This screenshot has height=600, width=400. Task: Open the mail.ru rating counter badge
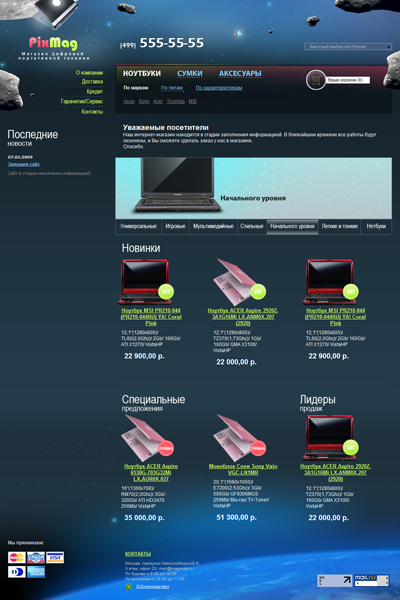pos(371,580)
